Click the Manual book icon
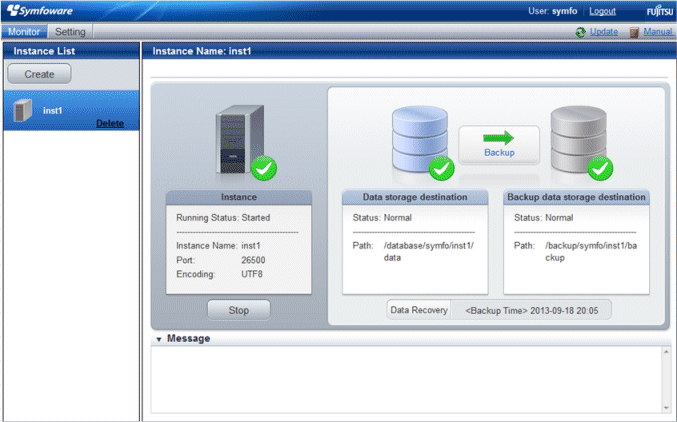 pyautogui.click(x=634, y=32)
